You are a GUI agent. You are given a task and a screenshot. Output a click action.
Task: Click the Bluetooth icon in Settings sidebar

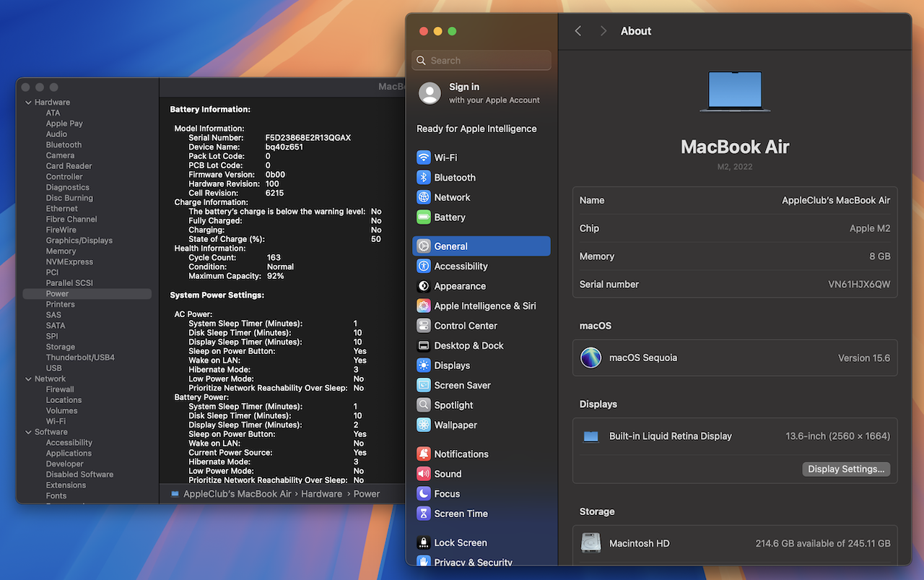[424, 178]
